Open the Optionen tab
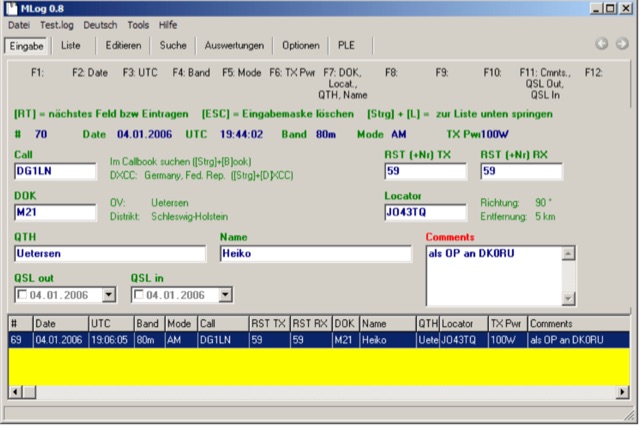Viewport: 640px width, 426px height. coord(300,45)
